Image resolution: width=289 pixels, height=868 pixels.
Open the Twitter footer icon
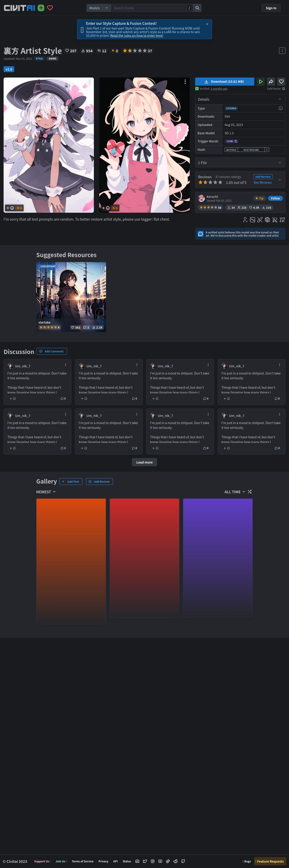coord(145,861)
